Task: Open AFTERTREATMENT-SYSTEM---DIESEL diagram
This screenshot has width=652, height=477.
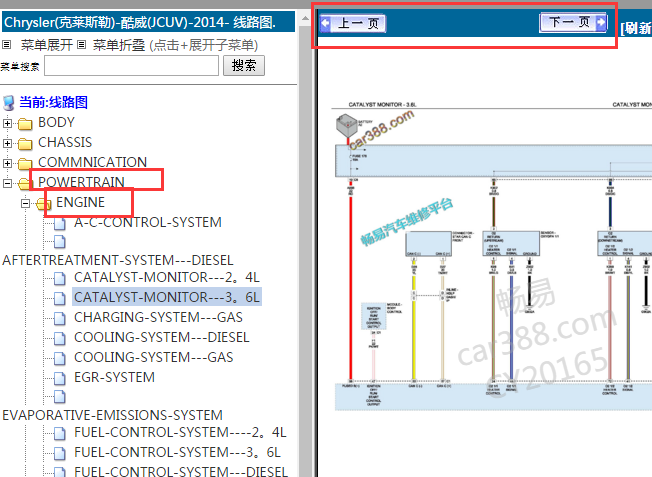Action: (x=118, y=260)
